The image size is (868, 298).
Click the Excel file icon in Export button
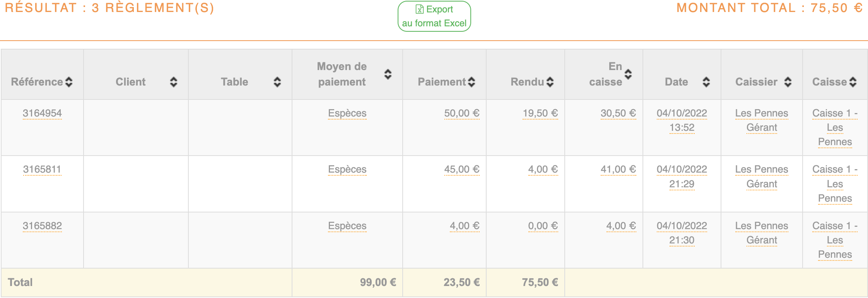pos(419,9)
